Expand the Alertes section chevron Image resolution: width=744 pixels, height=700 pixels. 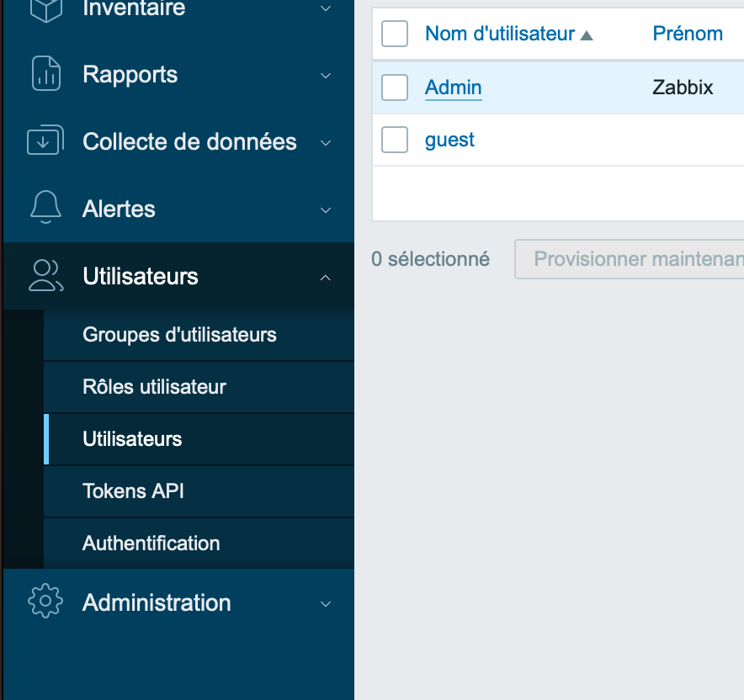326,209
